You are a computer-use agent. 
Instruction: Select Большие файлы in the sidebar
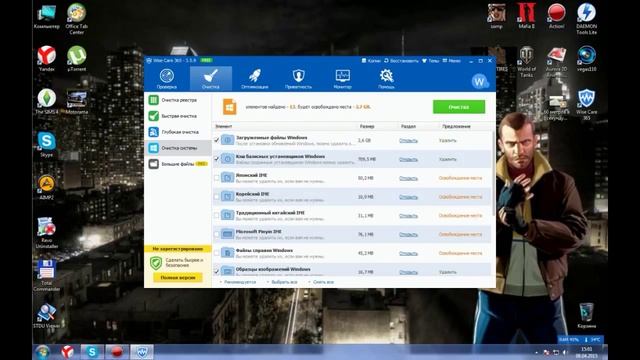point(178,164)
